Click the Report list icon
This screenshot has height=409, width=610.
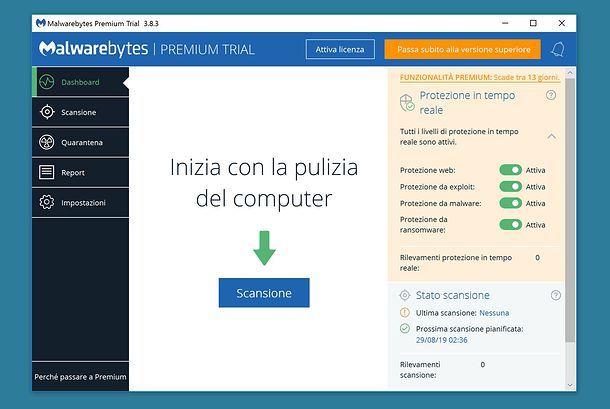click(x=47, y=172)
